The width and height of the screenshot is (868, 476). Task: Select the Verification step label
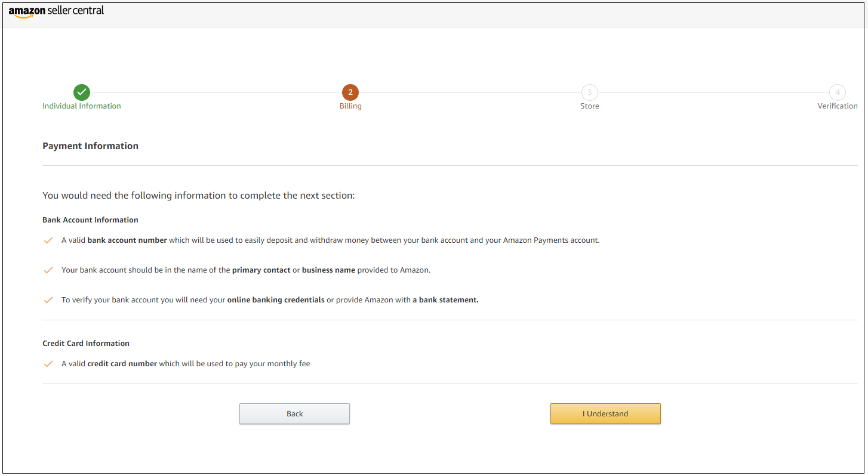tap(838, 106)
